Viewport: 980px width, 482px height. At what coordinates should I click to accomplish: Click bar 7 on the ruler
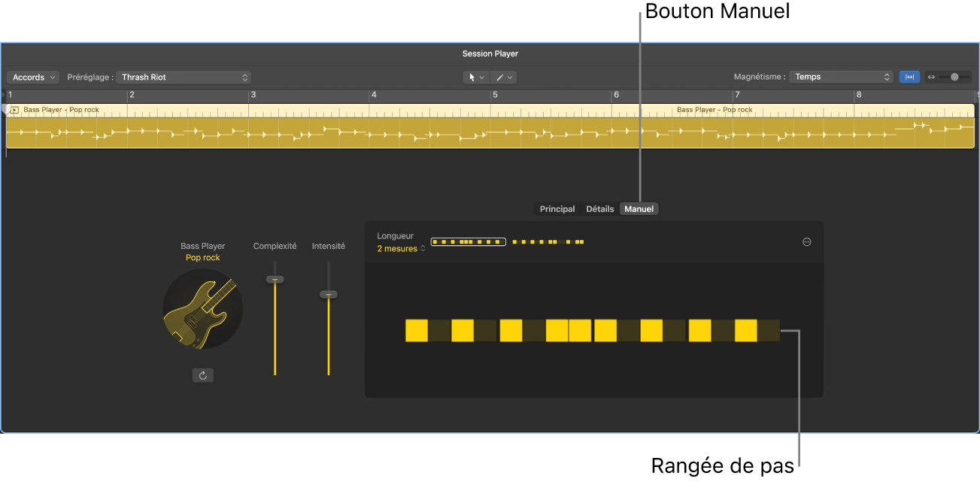pos(738,95)
